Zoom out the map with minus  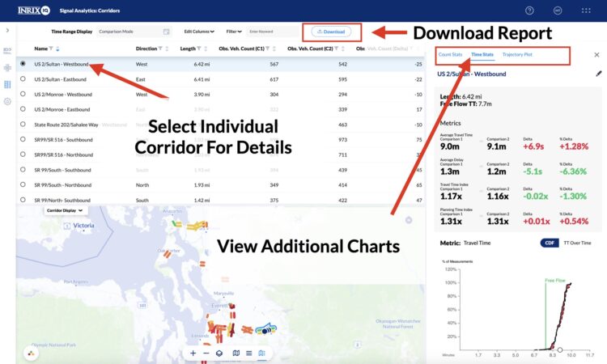coord(206,353)
